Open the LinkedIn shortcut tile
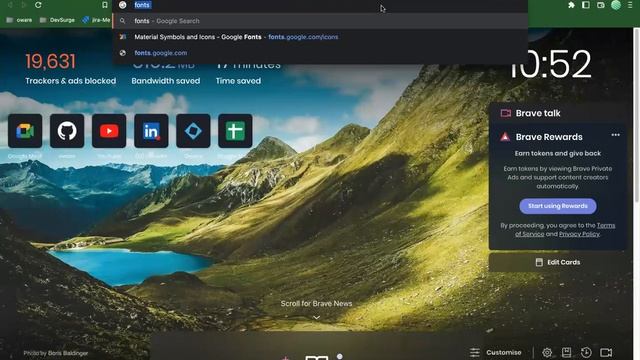Screen dimensions: 640x360 click(x=151, y=131)
